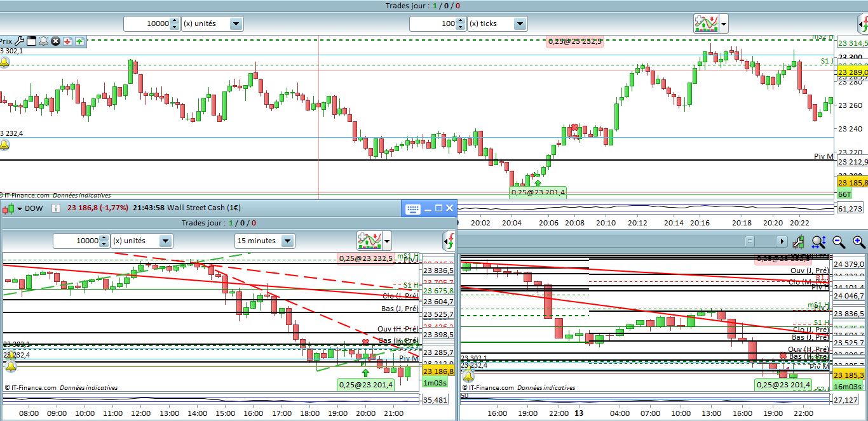Click the 23 185,3 price tag in right chart

click(x=849, y=375)
